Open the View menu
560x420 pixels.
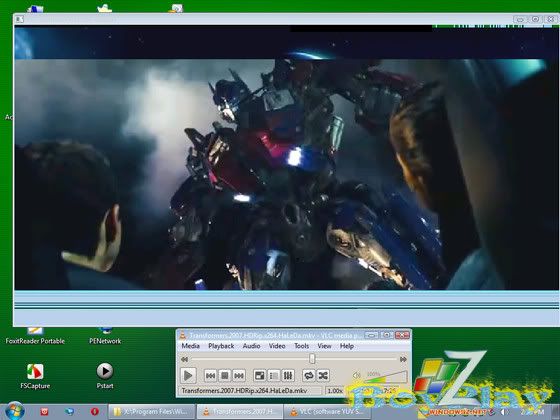click(324, 346)
